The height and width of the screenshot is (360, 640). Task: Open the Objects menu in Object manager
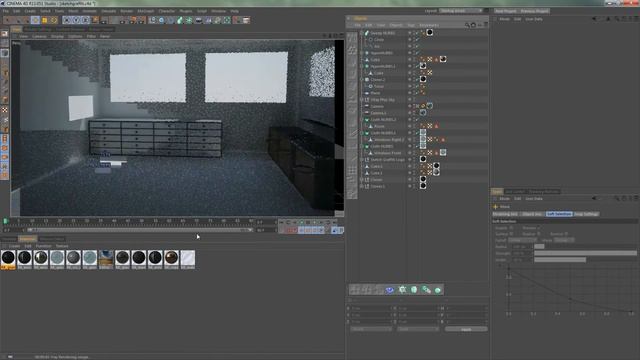pos(396,25)
